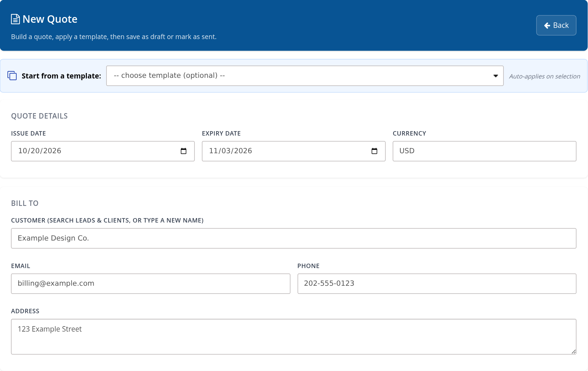The height and width of the screenshot is (371, 588).
Task: Click the 'PHONE' field label
Action: click(308, 266)
